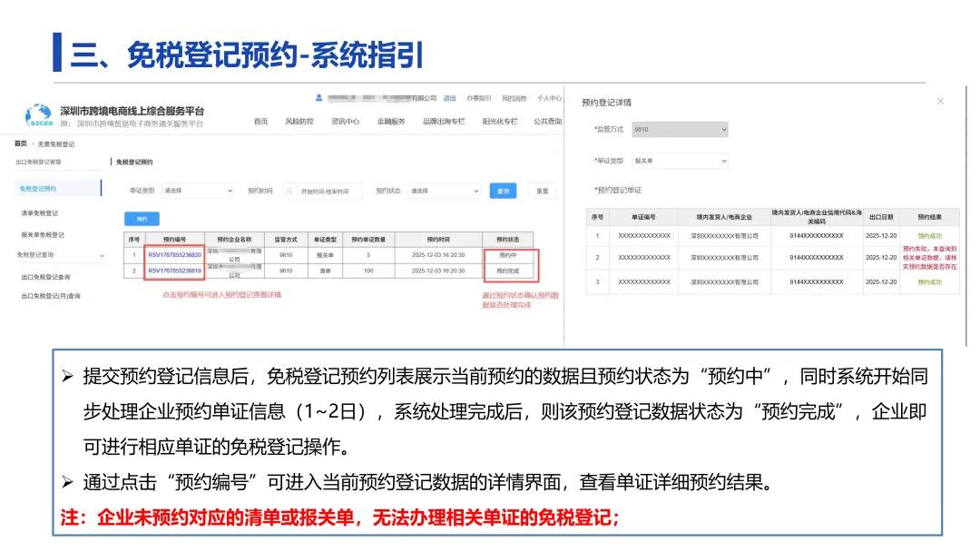The height and width of the screenshot is (552, 980).
Task: Open the calendar icon in 预约时间 field
Action: point(289,191)
